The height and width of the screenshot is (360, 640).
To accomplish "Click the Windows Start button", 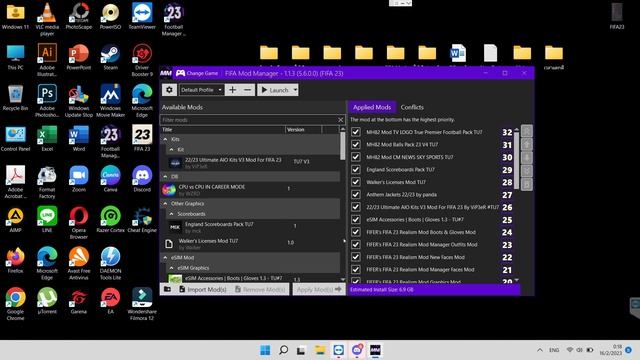I will pyautogui.click(x=265, y=350).
